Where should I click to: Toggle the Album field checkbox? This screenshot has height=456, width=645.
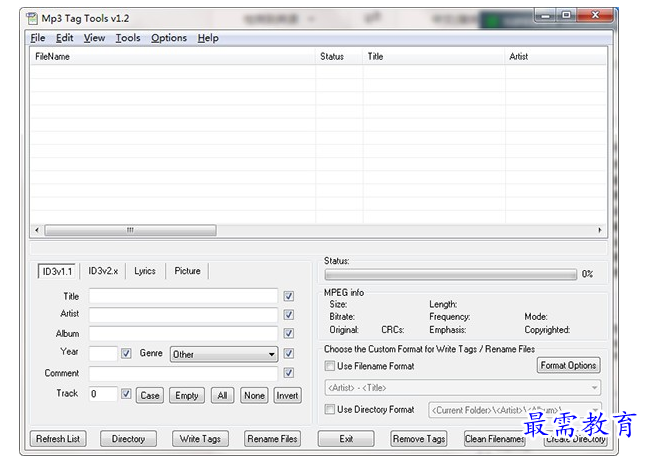(289, 333)
